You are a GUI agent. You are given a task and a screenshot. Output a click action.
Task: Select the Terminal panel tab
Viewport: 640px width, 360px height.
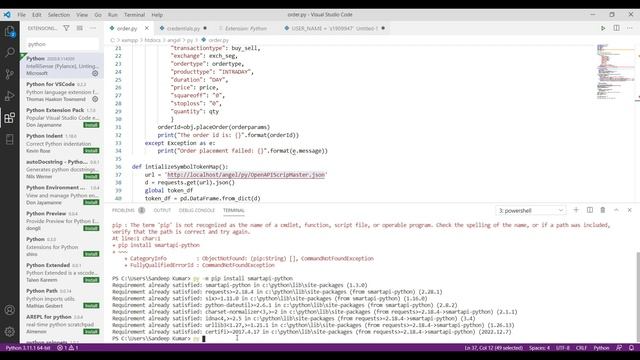point(233,210)
